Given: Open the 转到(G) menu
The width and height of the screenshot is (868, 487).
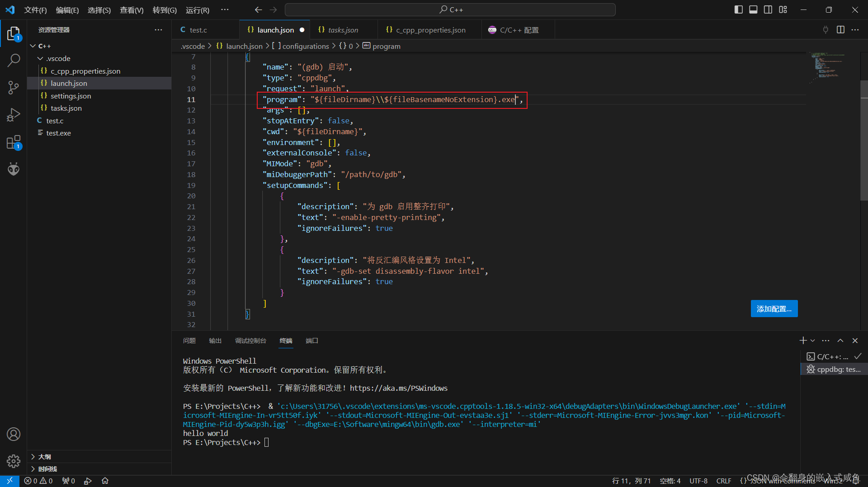Looking at the screenshot, I should 165,9.
